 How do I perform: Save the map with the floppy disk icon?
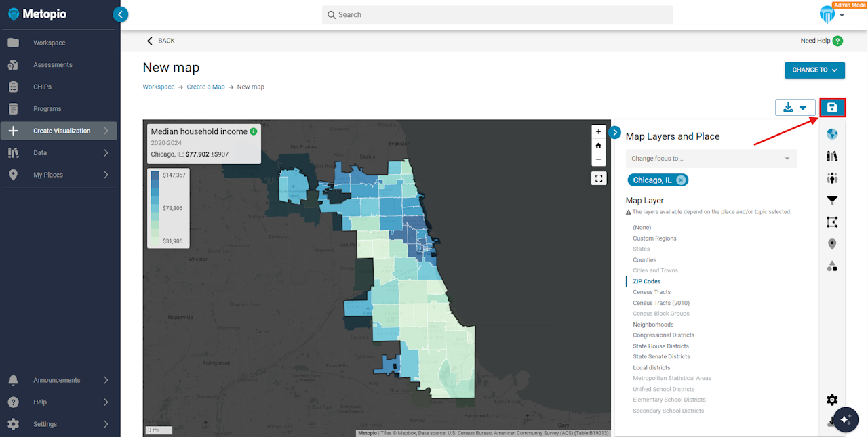pos(832,108)
